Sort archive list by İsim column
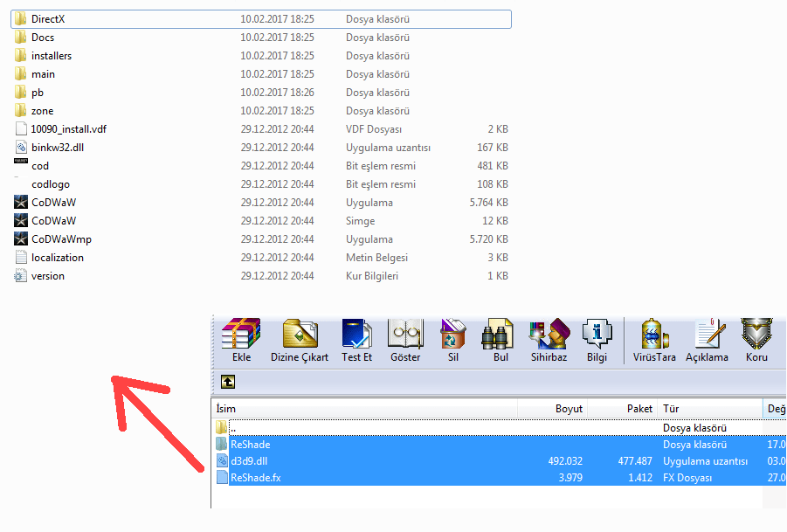The height and width of the screenshot is (532, 787). point(364,409)
